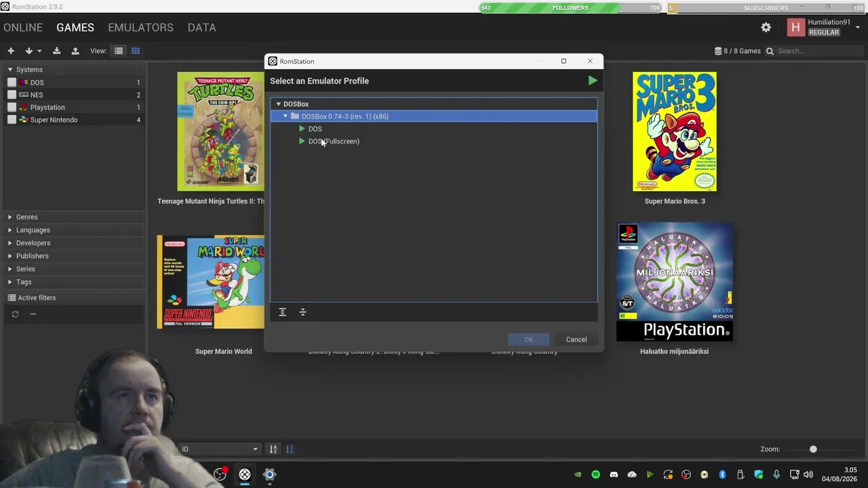Select the Super Mario Bros. 3 cover
Screen dimensions: 868x488
pos(675,131)
